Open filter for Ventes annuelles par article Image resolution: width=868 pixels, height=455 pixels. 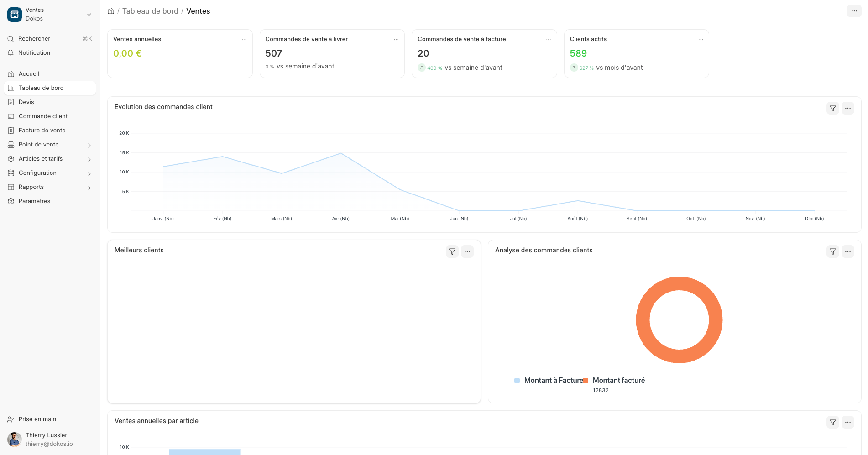coord(833,422)
